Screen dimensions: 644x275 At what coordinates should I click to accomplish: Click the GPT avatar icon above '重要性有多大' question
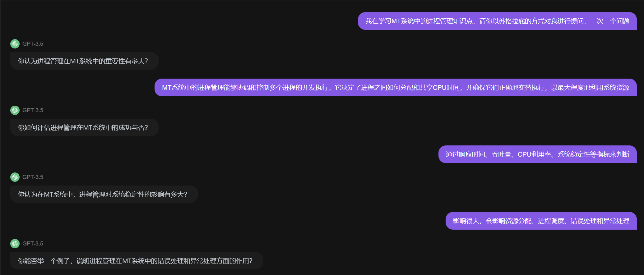pyautogui.click(x=15, y=44)
